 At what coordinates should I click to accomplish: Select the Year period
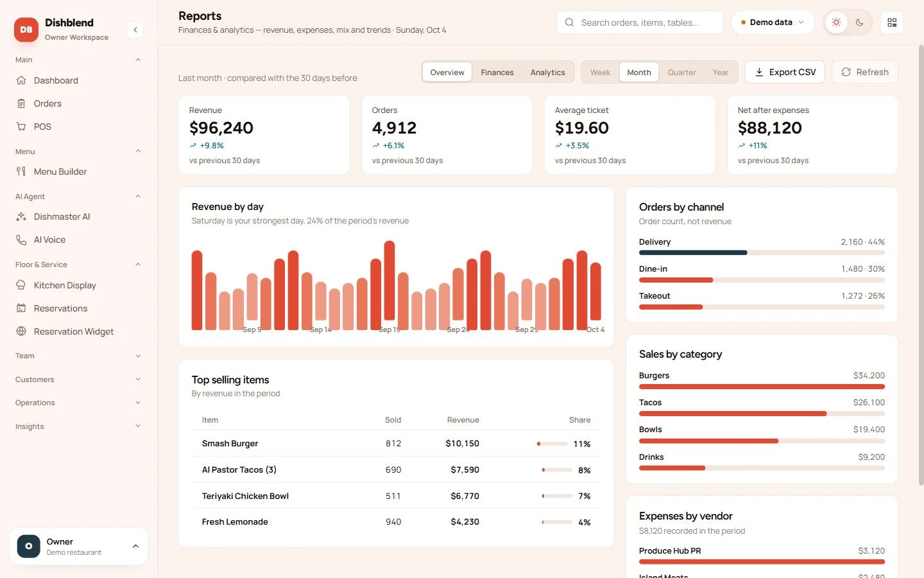pyautogui.click(x=721, y=73)
